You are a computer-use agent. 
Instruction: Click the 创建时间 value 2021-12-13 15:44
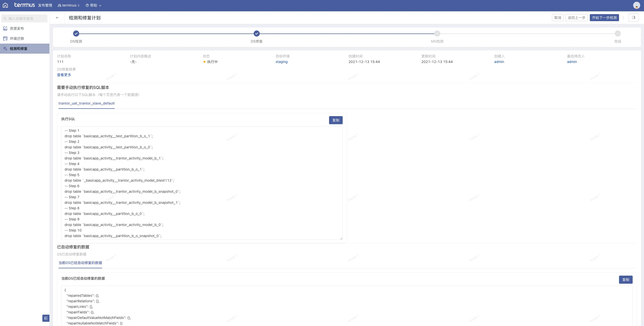364,62
